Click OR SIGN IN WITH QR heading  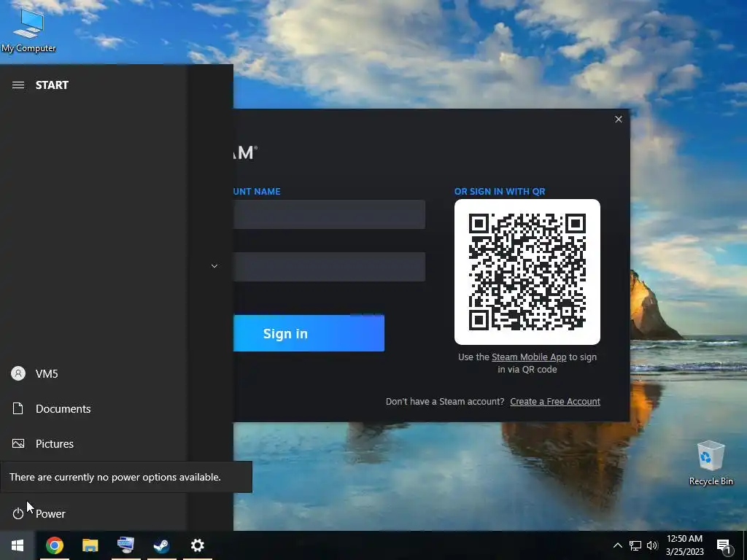pyautogui.click(x=500, y=192)
